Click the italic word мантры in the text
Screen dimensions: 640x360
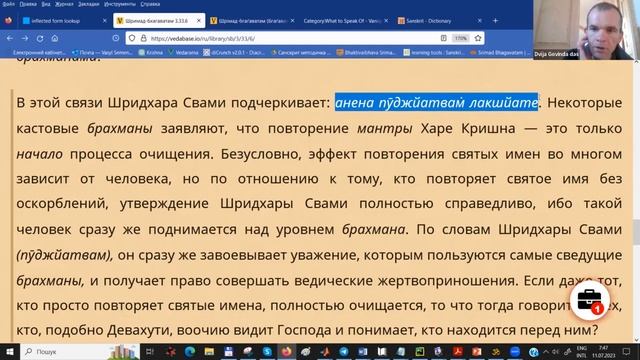click(x=384, y=129)
